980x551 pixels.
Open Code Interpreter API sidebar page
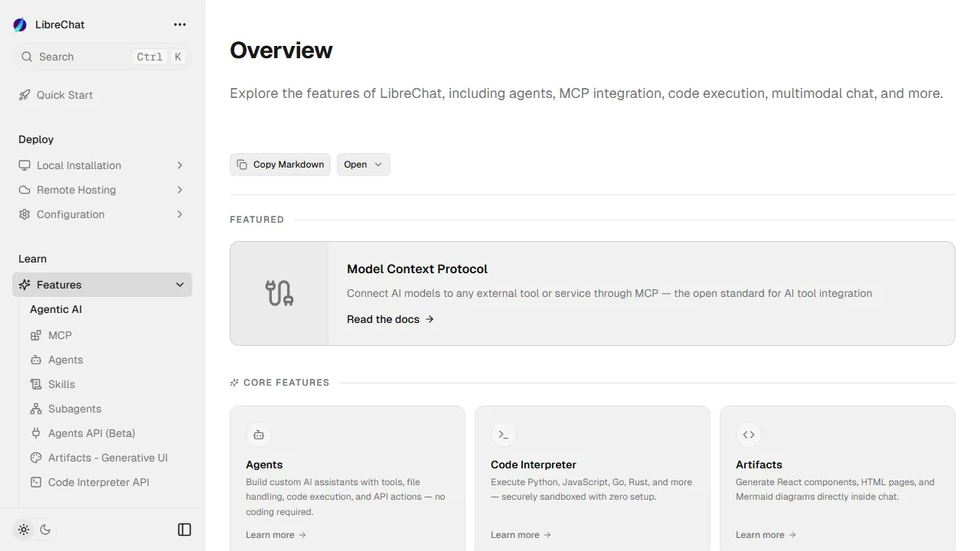(108, 482)
